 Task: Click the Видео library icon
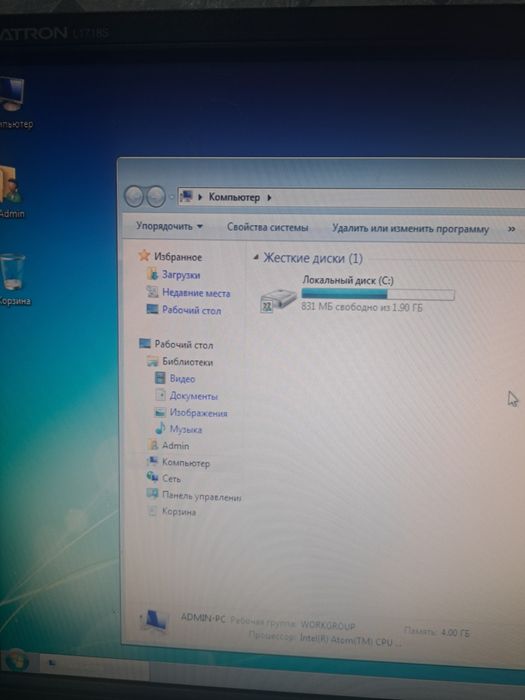(x=160, y=378)
